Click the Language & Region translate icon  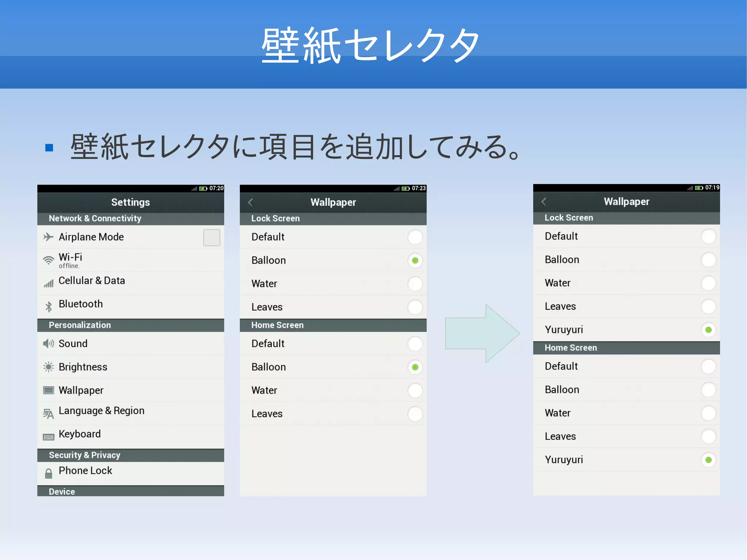click(49, 414)
